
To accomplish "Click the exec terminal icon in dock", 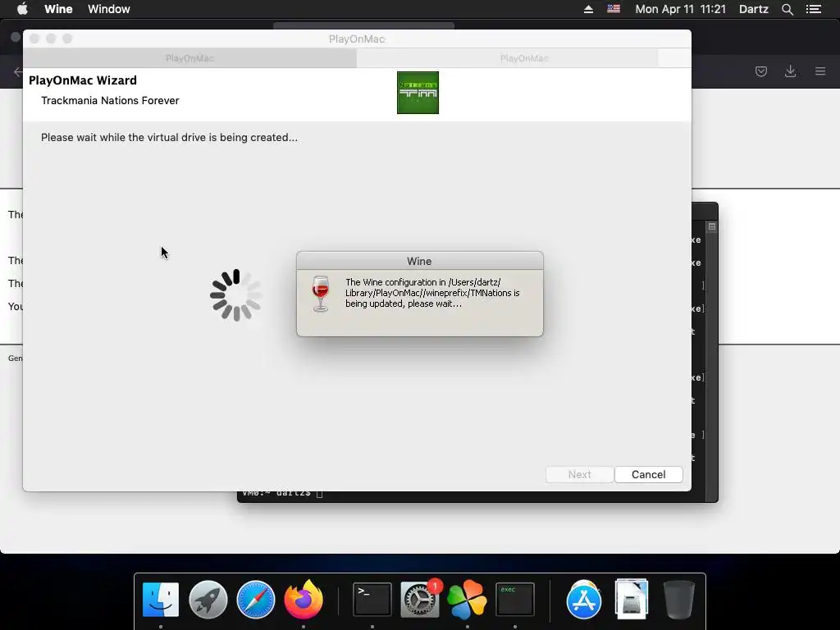I will (x=515, y=600).
